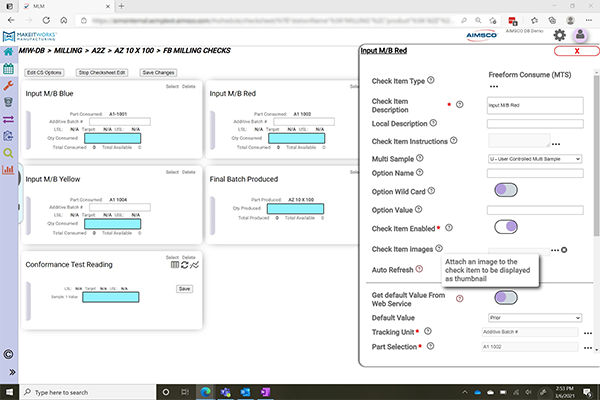Click help icon next to Check Item Description
The image size is (600, 400).
pos(460,104)
